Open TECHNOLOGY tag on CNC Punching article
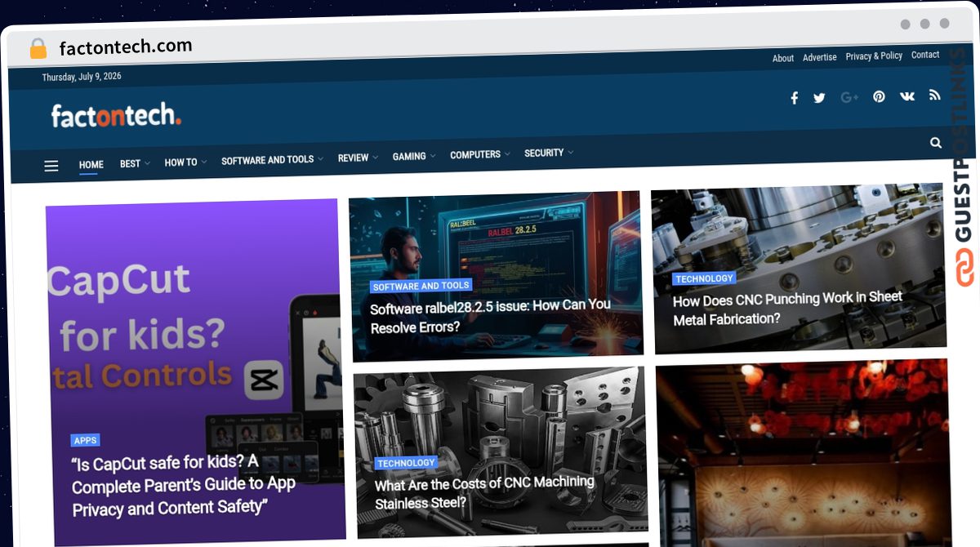The height and width of the screenshot is (547, 980). point(704,278)
